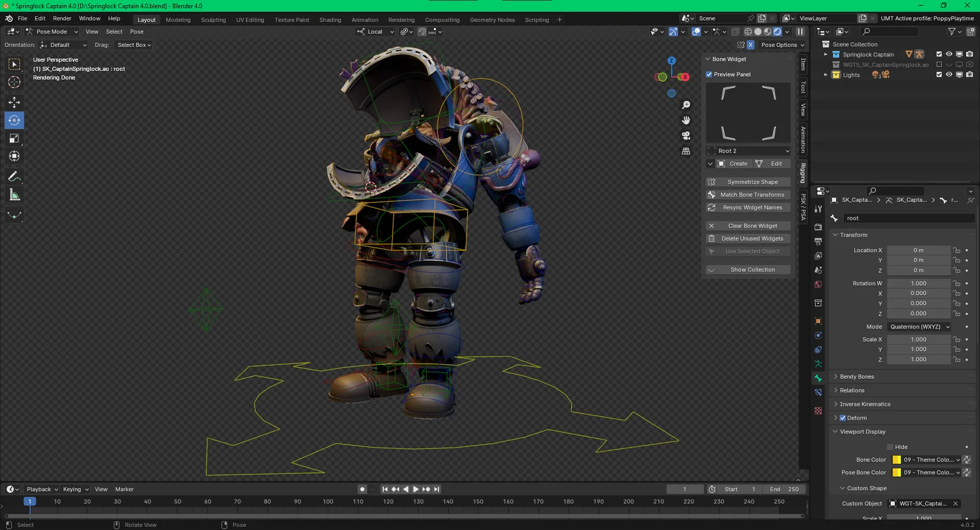
Task: Click the pan view hand icon
Action: 686,121
